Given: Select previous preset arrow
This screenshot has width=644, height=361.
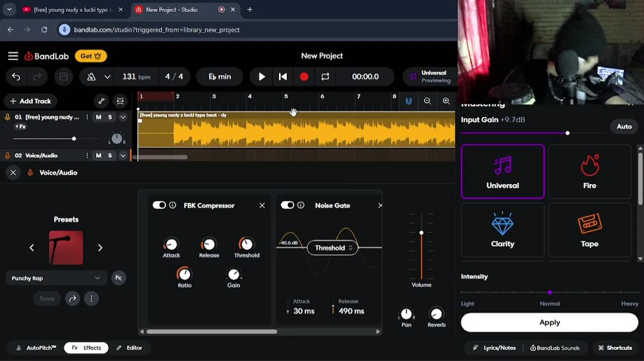Looking at the screenshot, I should coord(32,248).
